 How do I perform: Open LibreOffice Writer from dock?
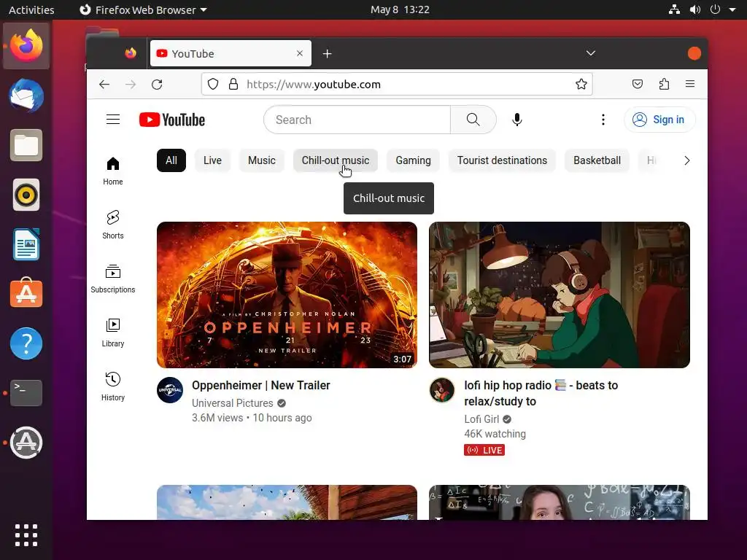(26, 244)
